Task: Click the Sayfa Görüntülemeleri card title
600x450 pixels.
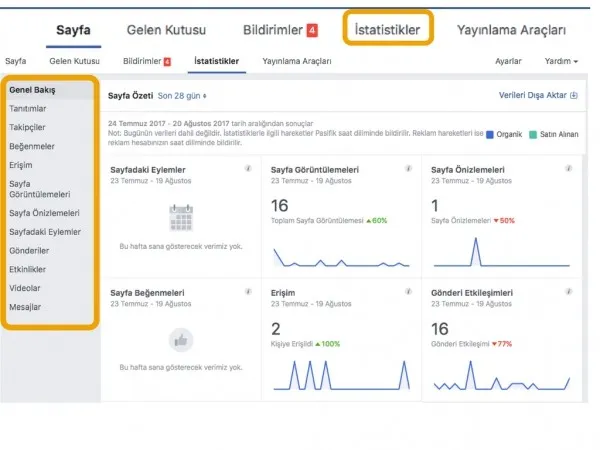Action: [315, 170]
